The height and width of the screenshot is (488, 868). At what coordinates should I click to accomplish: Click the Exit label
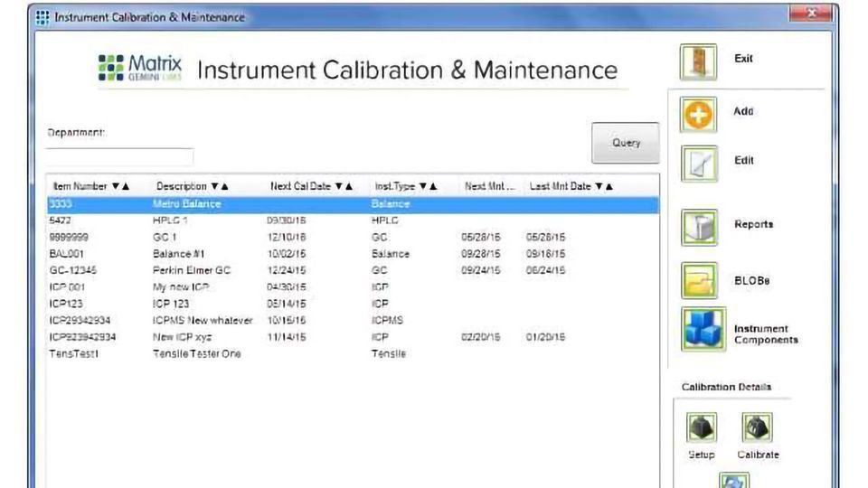(743, 58)
